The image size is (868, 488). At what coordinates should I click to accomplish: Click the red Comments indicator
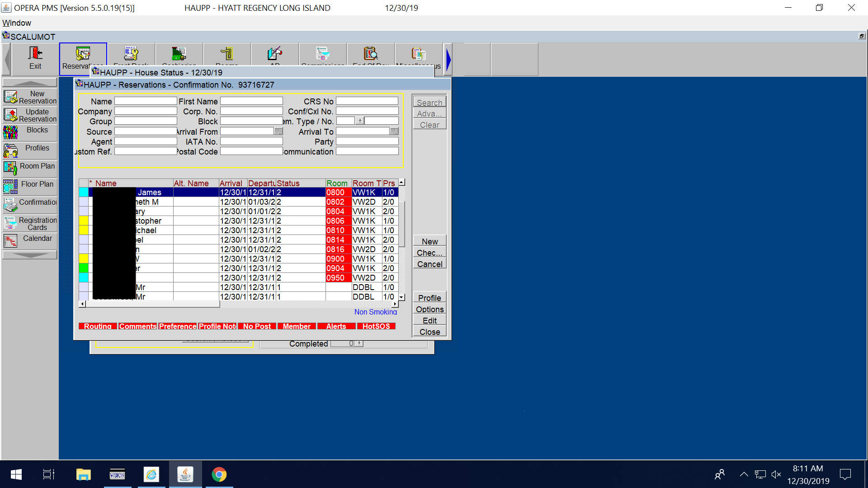click(x=138, y=326)
